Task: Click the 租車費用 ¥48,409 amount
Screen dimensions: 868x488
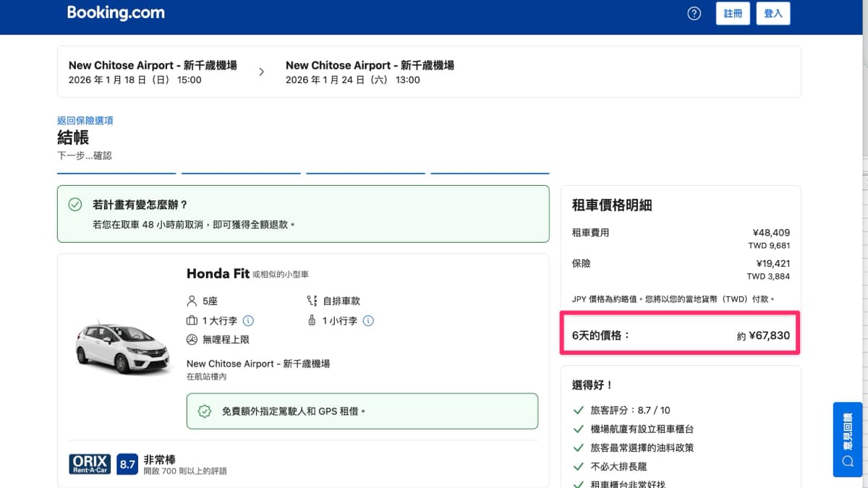Action: coord(771,233)
